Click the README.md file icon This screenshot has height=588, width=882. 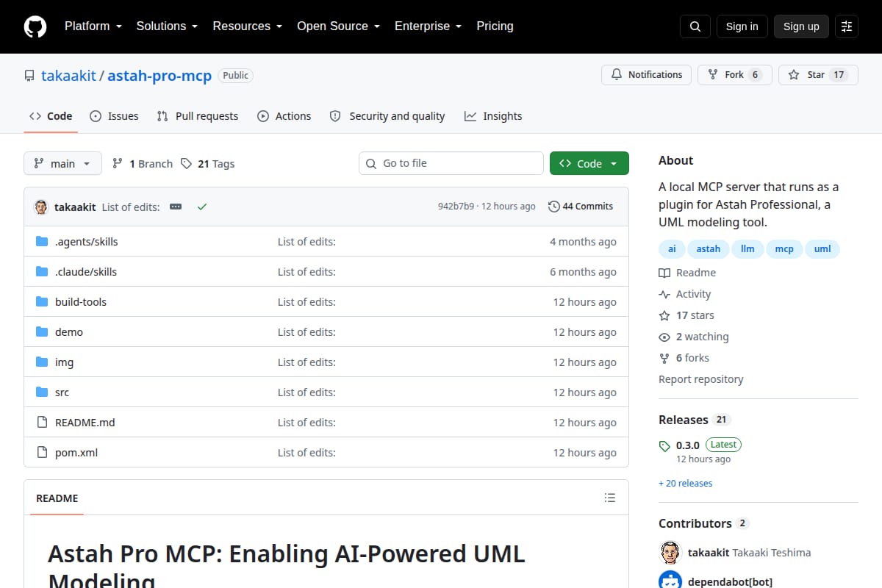pyautogui.click(x=42, y=423)
